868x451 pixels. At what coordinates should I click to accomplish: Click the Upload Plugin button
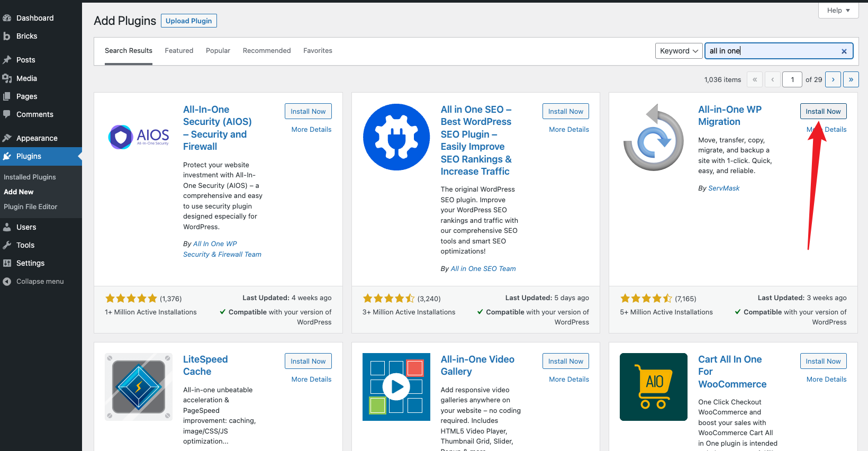tap(188, 21)
